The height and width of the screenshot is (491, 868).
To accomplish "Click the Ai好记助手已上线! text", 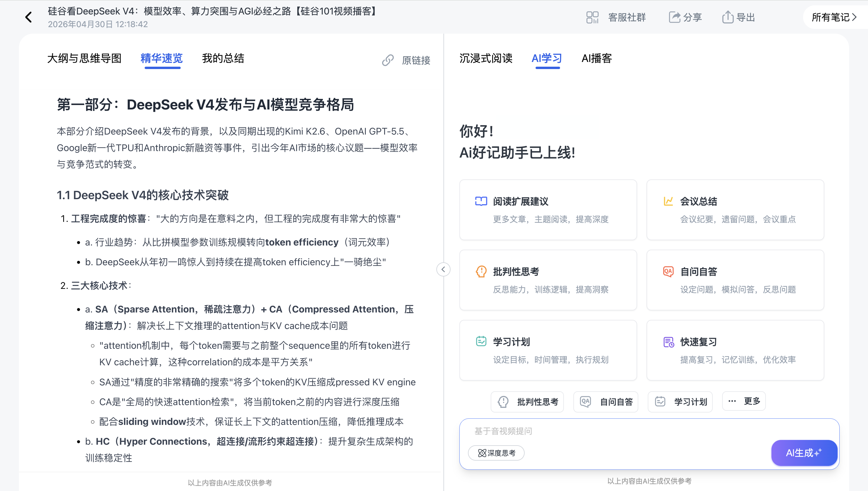I will point(517,153).
